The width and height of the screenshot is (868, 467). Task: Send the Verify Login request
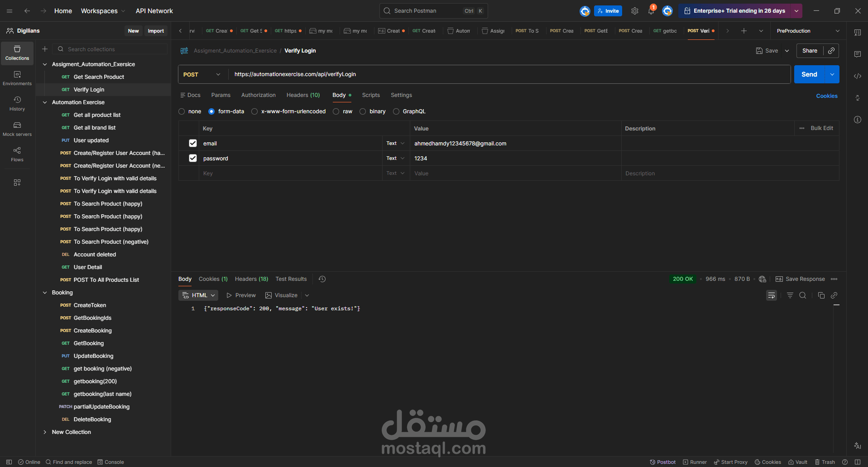[x=810, y=74]
